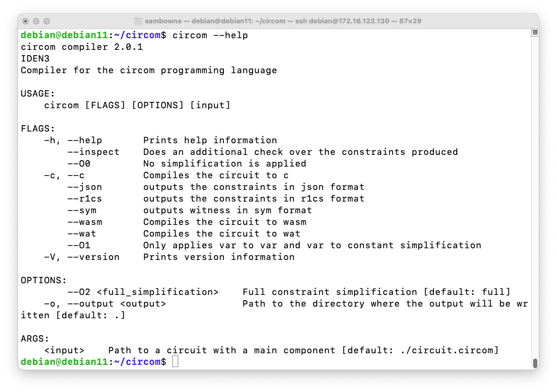
Task: Close the terminal window with red button
Action: pos(25,21)
